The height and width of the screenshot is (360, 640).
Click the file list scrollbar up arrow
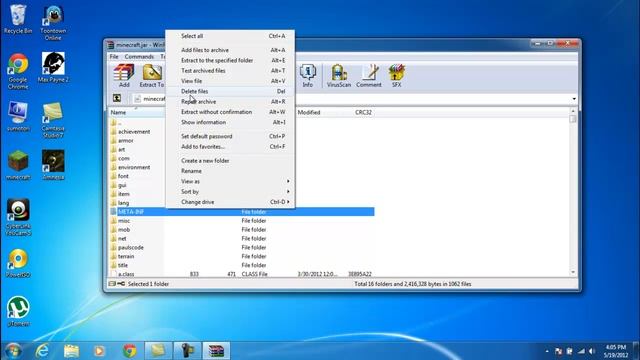(x=573, y=111)
